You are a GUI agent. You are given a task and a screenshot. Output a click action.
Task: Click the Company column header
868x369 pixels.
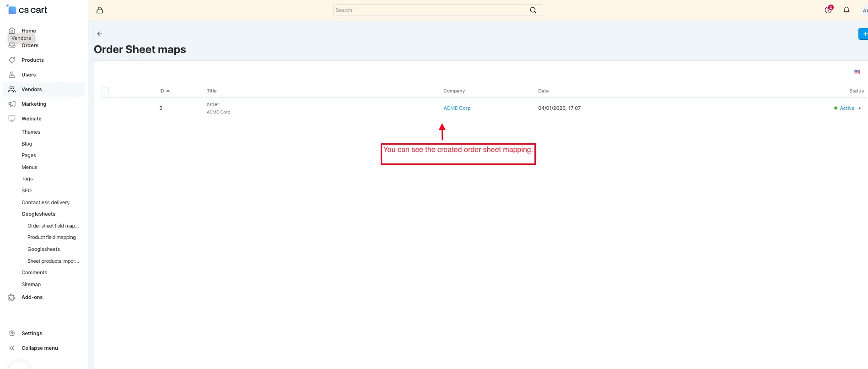point(454,91)
